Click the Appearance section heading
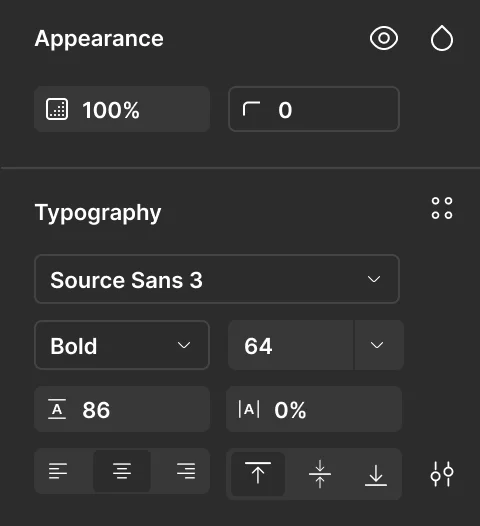 99,39
